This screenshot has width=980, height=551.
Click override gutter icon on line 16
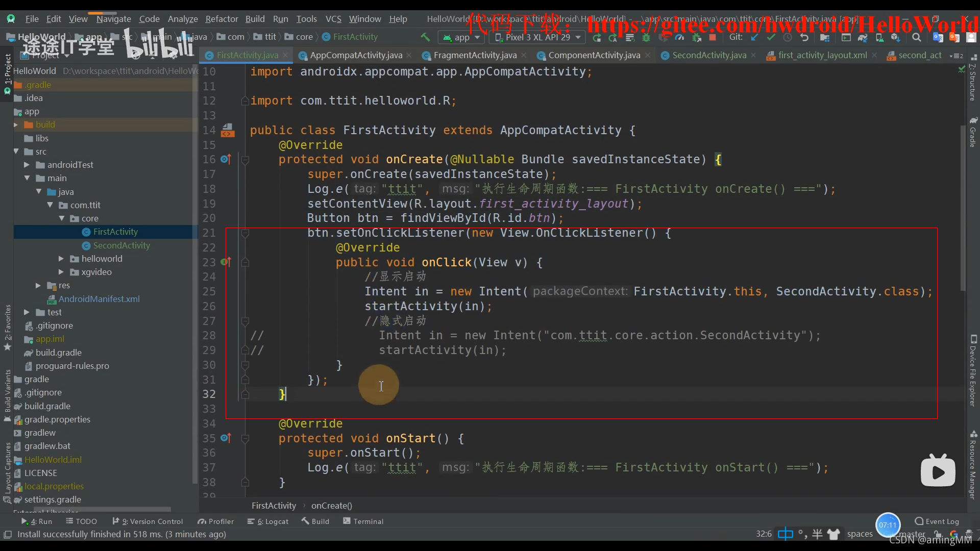click(x=226, y=159)
